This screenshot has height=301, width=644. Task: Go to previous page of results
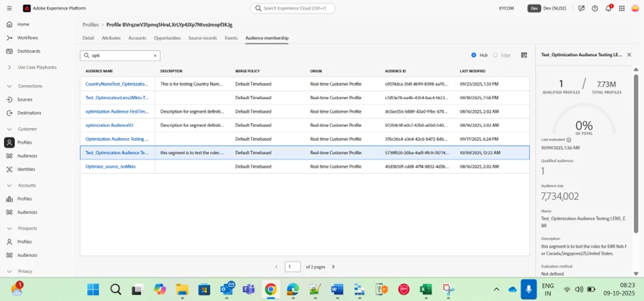276,267
